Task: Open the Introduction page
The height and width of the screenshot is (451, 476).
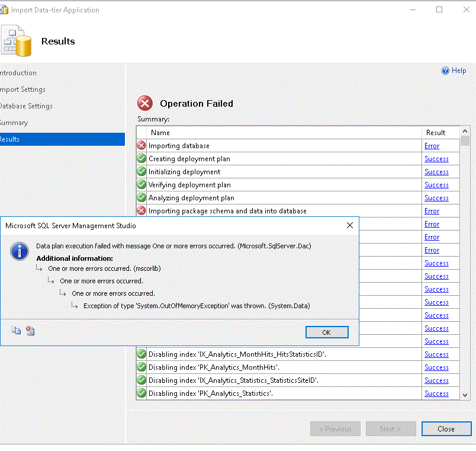Action: (18, 73)
